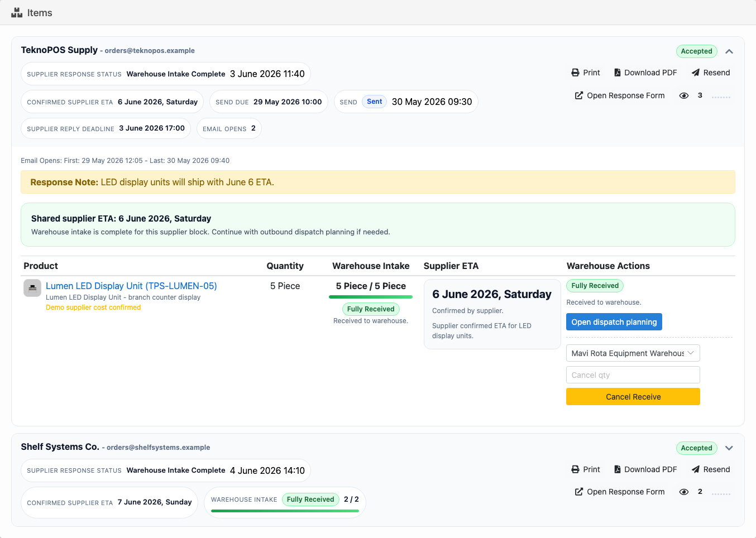Click Send Due 29 May 2026 pill
Image resolution: width=756 pixels, height=538 pixels.
tap(269, 102)
